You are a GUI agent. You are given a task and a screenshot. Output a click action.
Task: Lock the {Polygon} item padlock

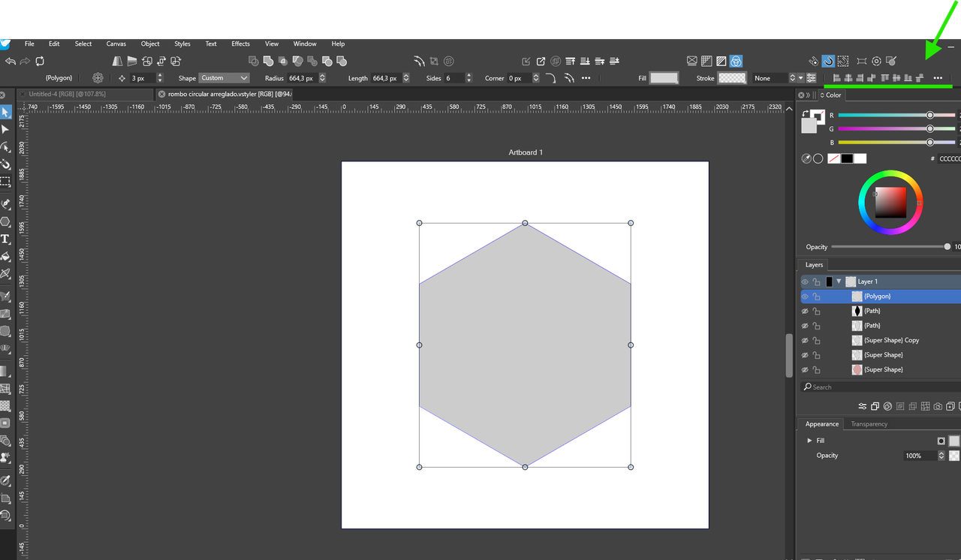pos(817,297)
